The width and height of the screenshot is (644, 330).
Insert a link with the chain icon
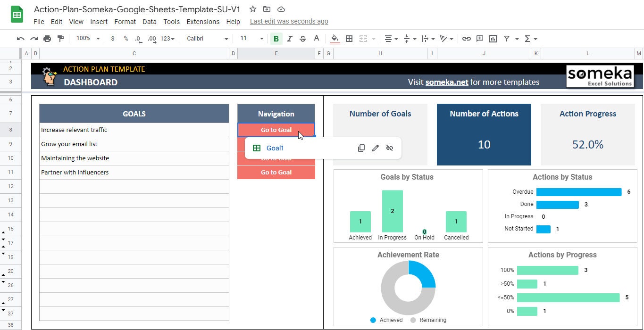click(x=467, y=39)
